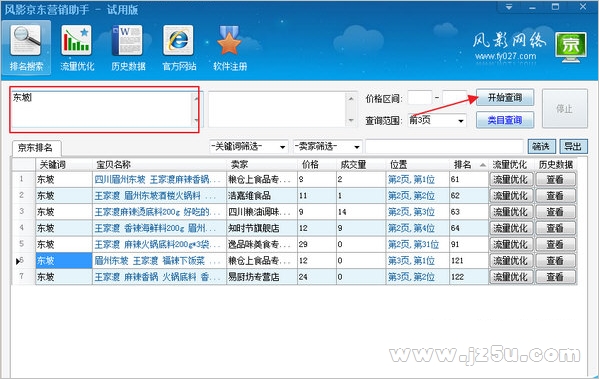Open product link 王家渡 香辣海鲜料200g
This screenshot has width=599, height=379.
155,228
